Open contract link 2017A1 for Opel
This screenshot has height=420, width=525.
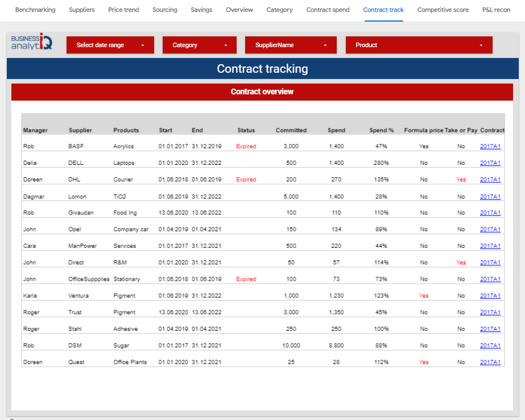490,229
